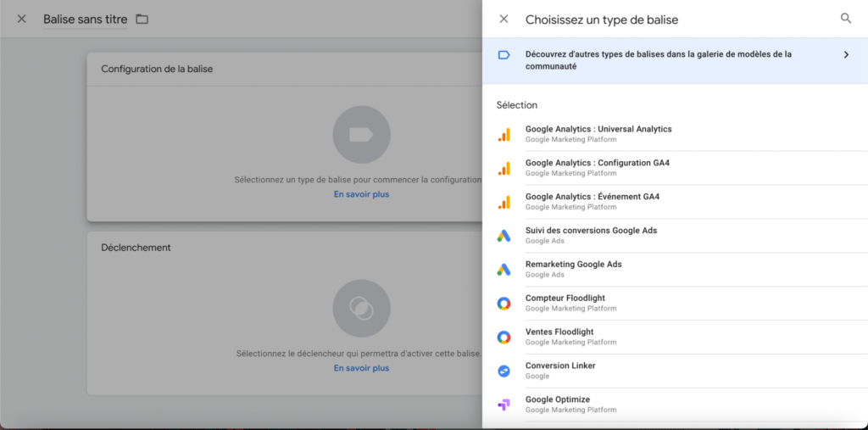Image resolution: width=868 pixels, height=430 pixels.
Task: Click the Remarketing Google Ads icon
Action: 504,270
